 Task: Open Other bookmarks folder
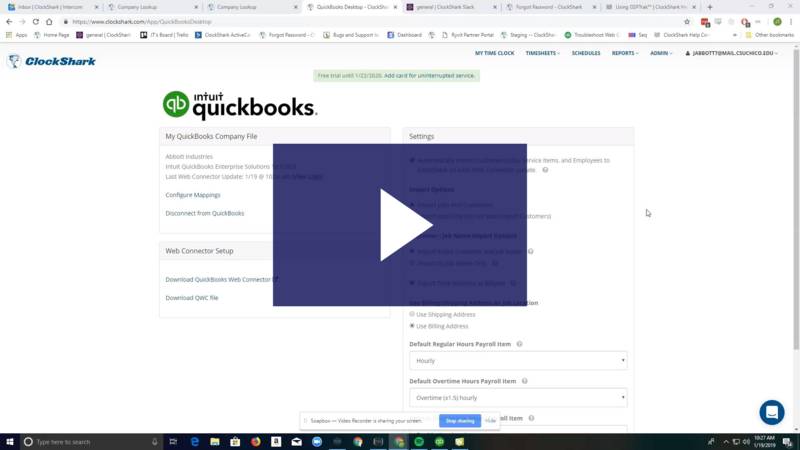coord(769,35)
